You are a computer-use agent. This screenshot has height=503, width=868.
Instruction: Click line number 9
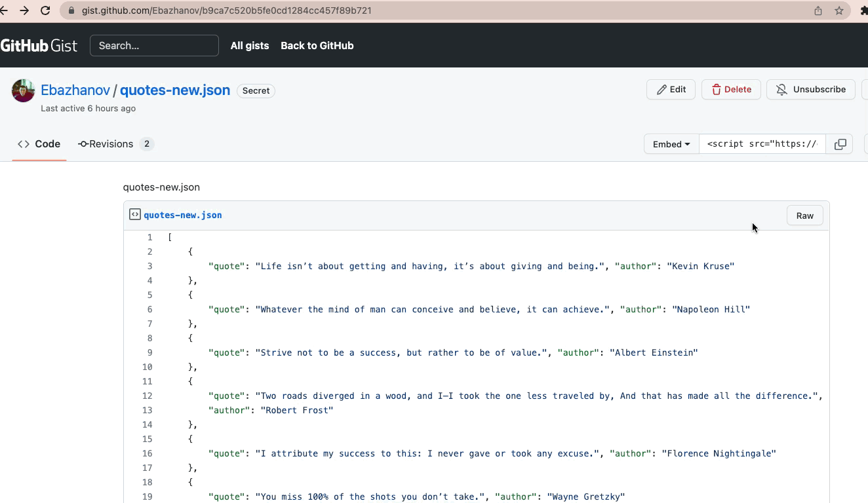[149, 352]
